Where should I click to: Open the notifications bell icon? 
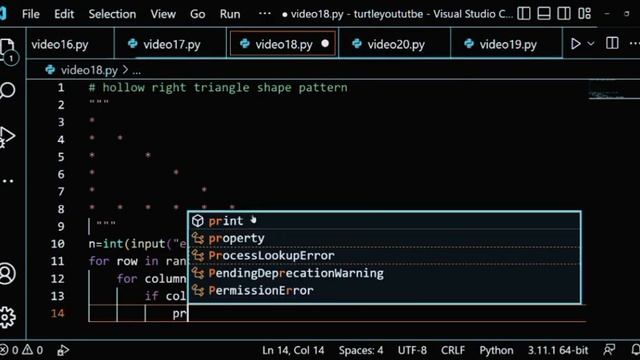[636, 350]
